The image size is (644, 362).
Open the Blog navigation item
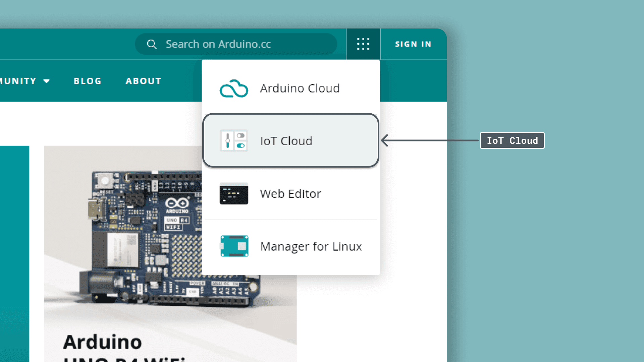click(88, 81)
